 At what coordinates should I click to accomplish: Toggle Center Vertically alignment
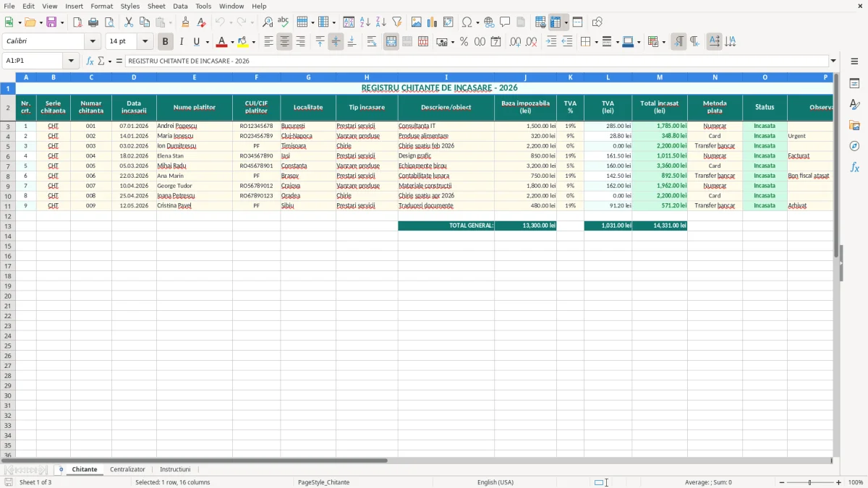tap(336, 42)
